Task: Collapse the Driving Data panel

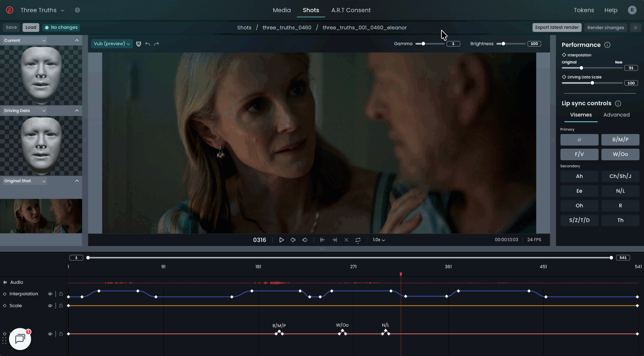Action: (77, 111)
